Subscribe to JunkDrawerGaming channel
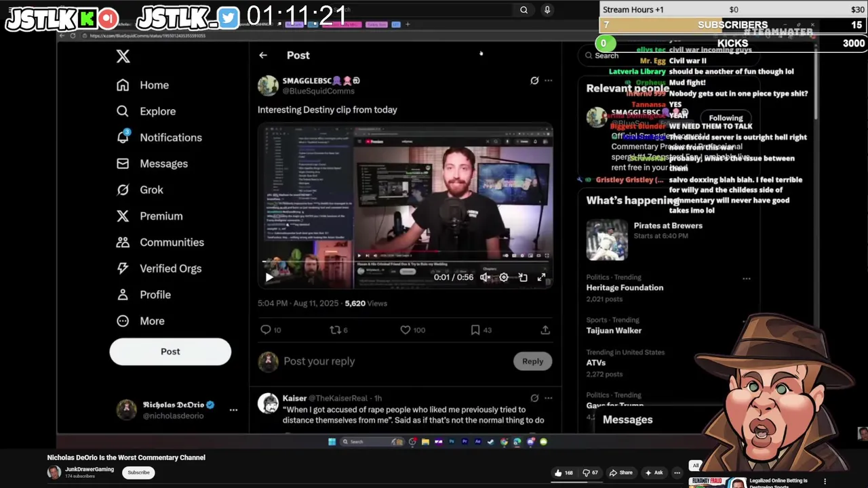The height and width of the screenshot is (488, 868). point(138,472)
